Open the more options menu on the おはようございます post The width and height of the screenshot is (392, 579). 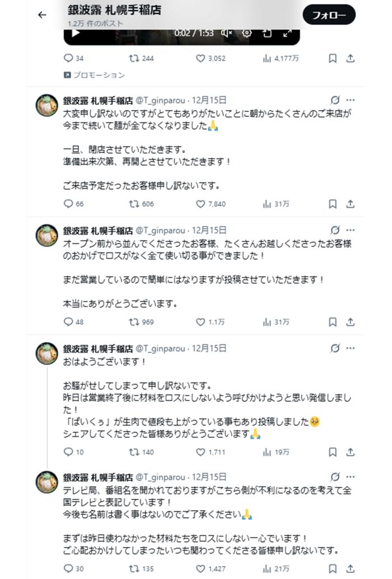[350, 348]
